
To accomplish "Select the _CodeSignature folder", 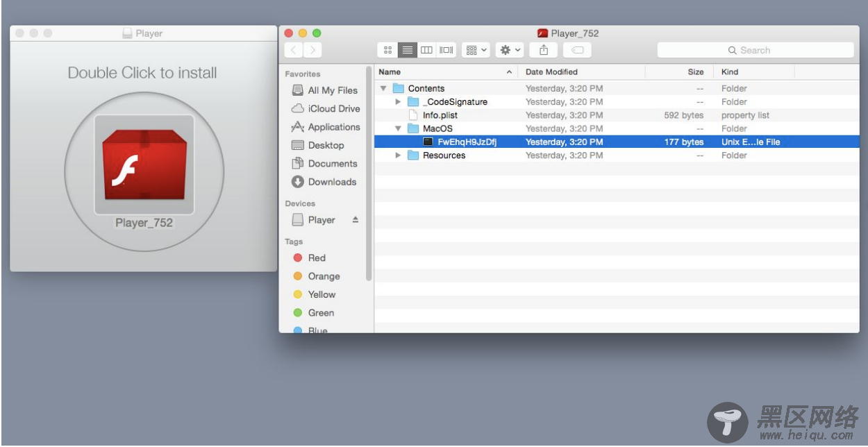I will 617,101.
